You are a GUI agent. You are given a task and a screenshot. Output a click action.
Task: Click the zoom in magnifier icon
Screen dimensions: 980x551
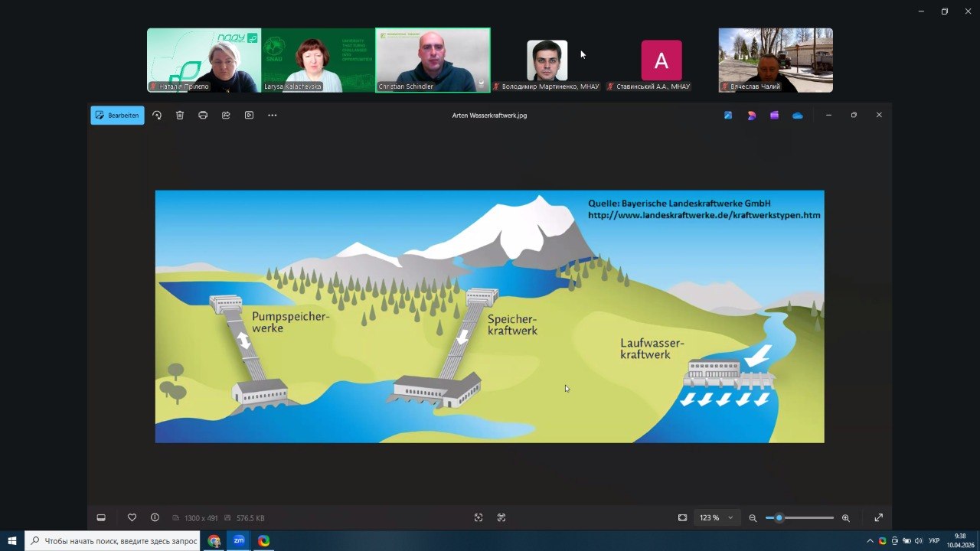pyautogui.click(x=846, y=518)
